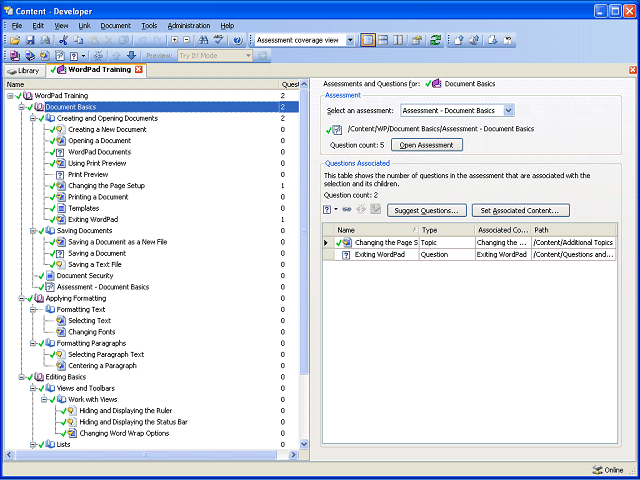Image resolution: width=640 pixels, height=480 pixels.
Task: Toggle the single-pane layout view button
Action: (368, 40)
